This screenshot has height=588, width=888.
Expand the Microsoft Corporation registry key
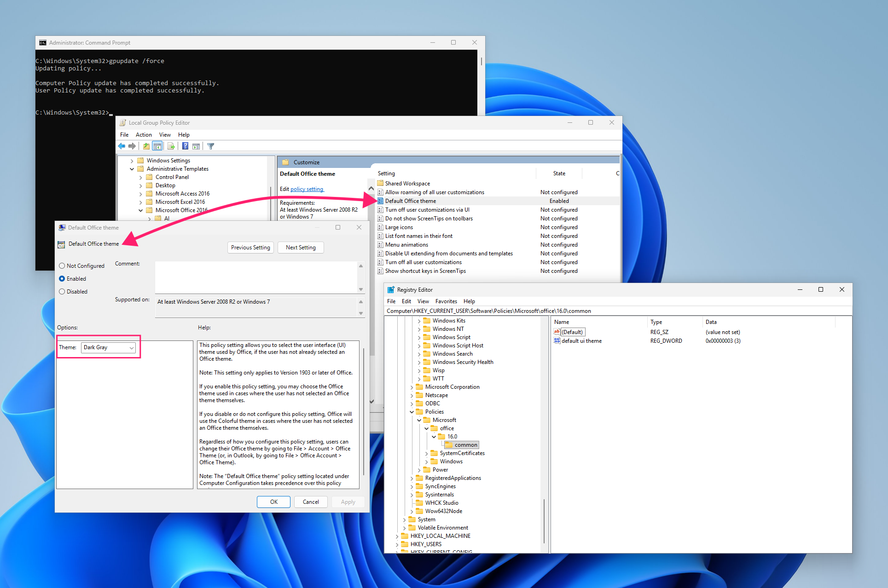(x=412, y=387)
